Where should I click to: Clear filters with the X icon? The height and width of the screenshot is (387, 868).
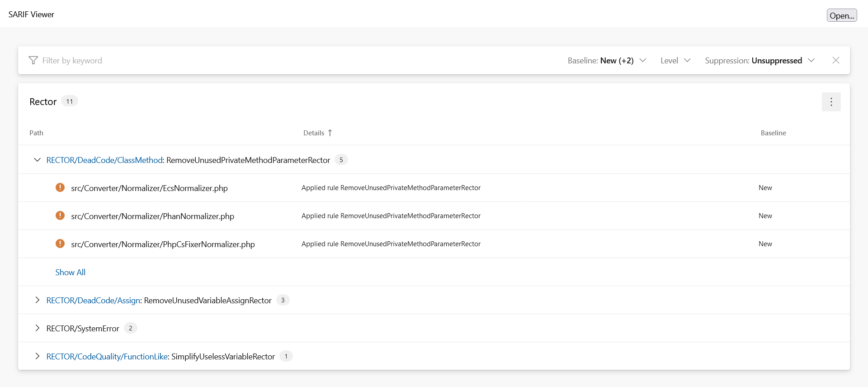pyautogui.click(x=835, y=60)
